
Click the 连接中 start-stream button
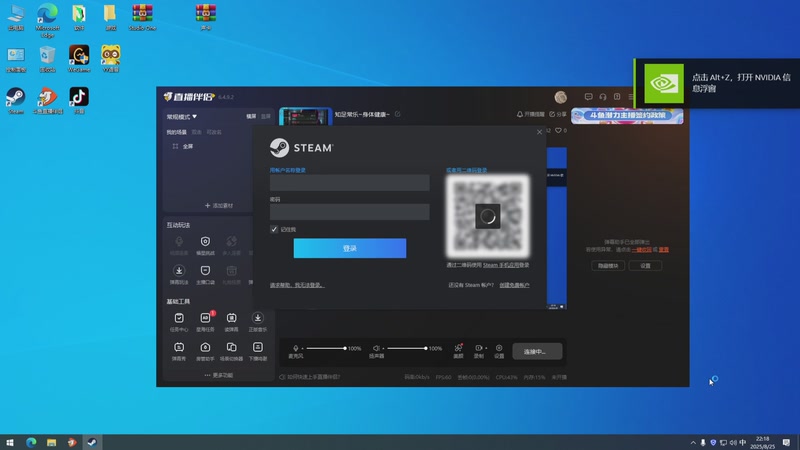537,352
